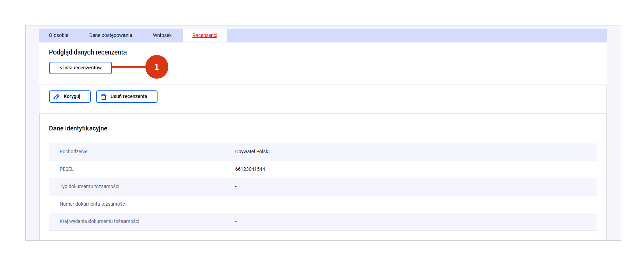The image size is (644, 277).
Task: Click the PESEL number 66123041544
Action: (250, 169)
